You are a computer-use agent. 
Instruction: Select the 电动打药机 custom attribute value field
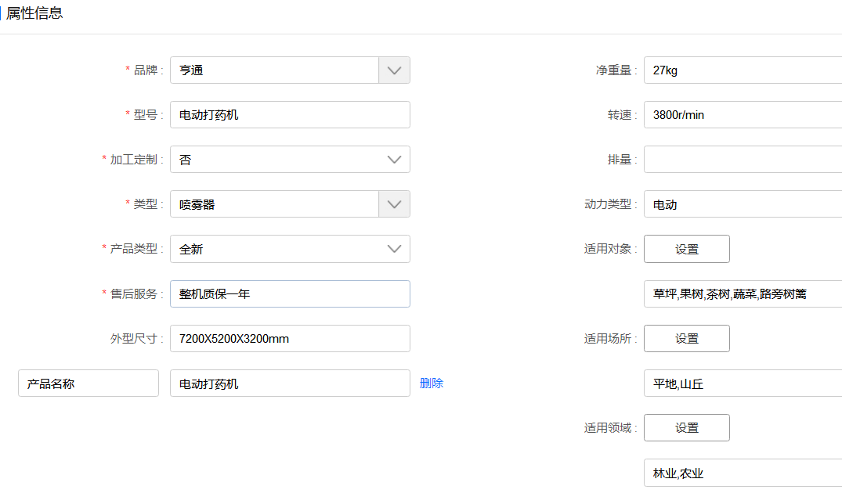click(290, 383)
